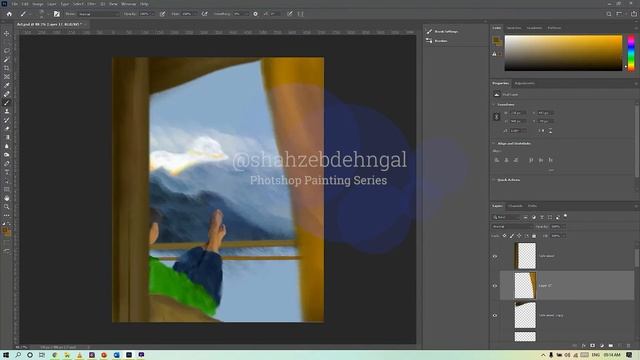Screen dimensions: 640x360
Task: Toggle eye of layer below Layer 17
Action: tap(495, 316)
